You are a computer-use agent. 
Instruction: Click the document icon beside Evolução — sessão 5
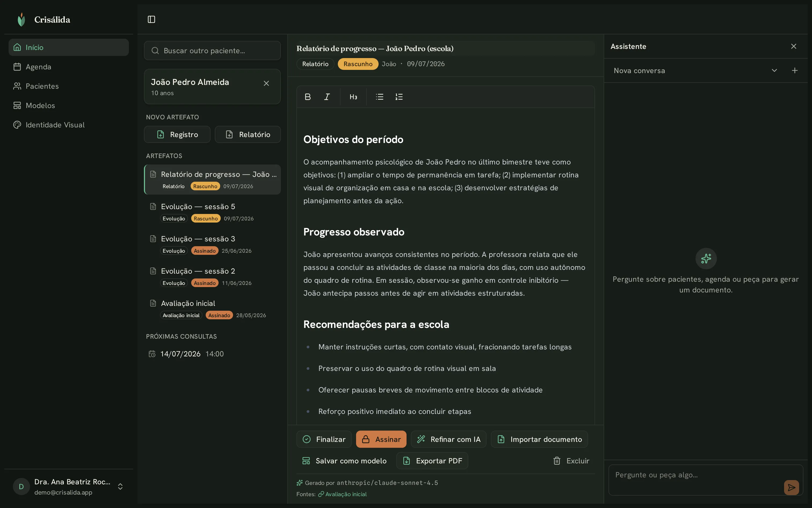(x=153, y=206)
